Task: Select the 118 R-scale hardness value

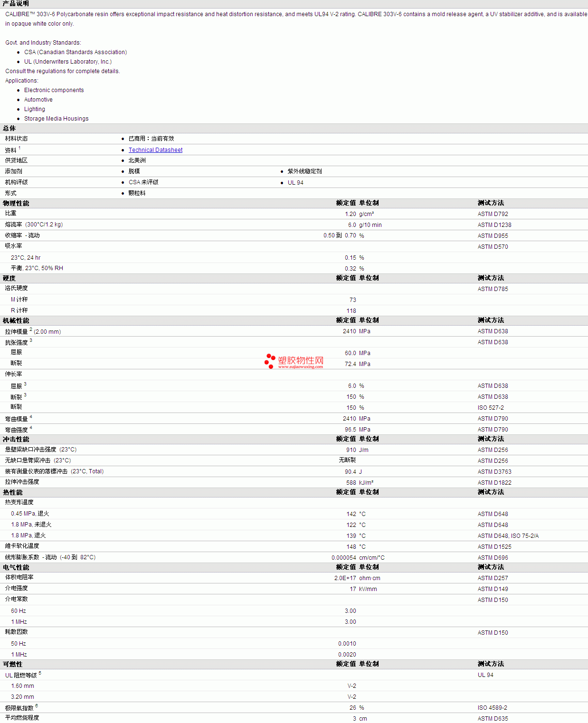Action: click(351, 311)
